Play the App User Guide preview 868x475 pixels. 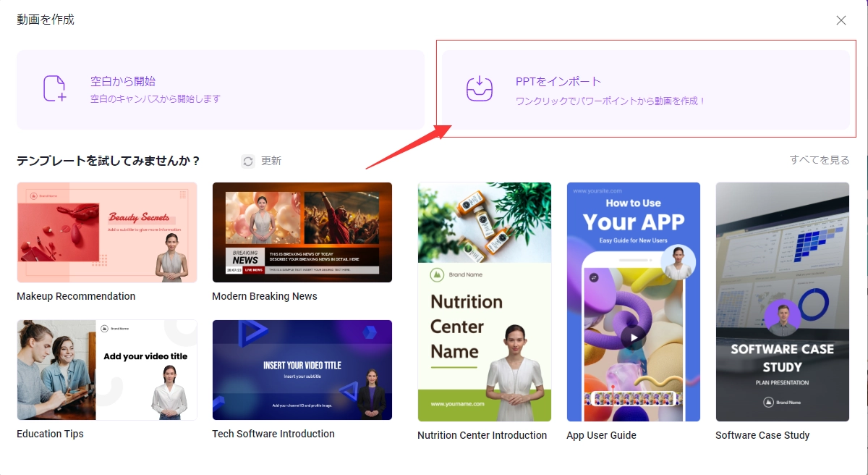click(634, 337)
